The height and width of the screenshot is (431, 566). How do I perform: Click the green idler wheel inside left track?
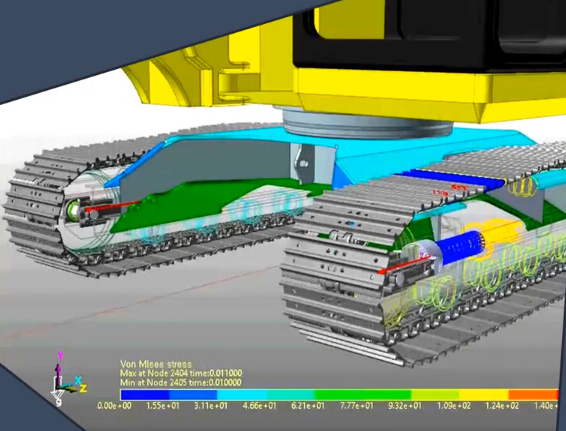[x=73, y=210]
